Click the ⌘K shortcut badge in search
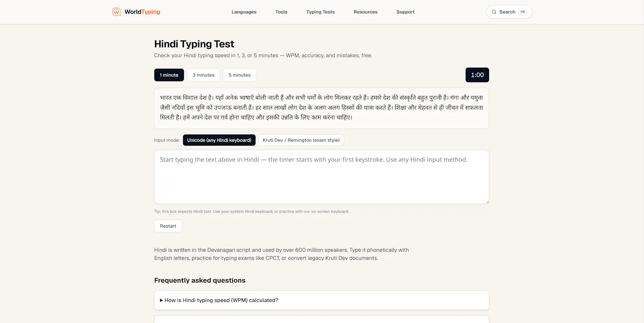Screen dimensions: 644x323 [522, 12]
